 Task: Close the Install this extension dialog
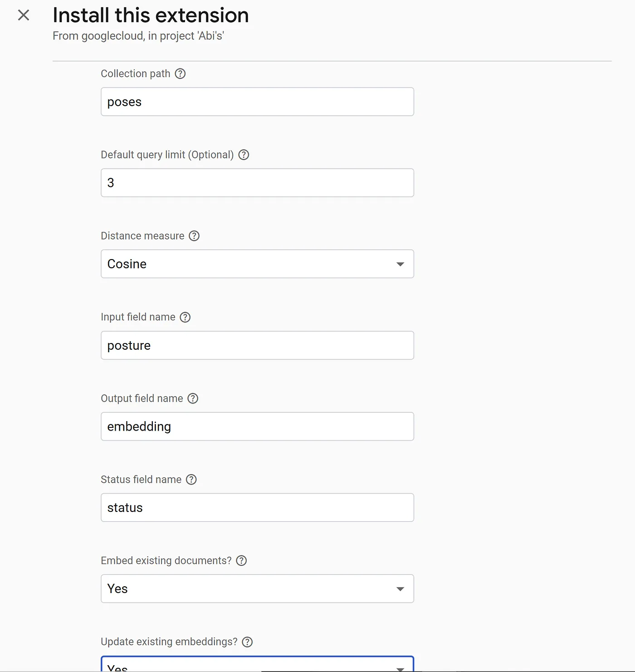pos(23,15)
